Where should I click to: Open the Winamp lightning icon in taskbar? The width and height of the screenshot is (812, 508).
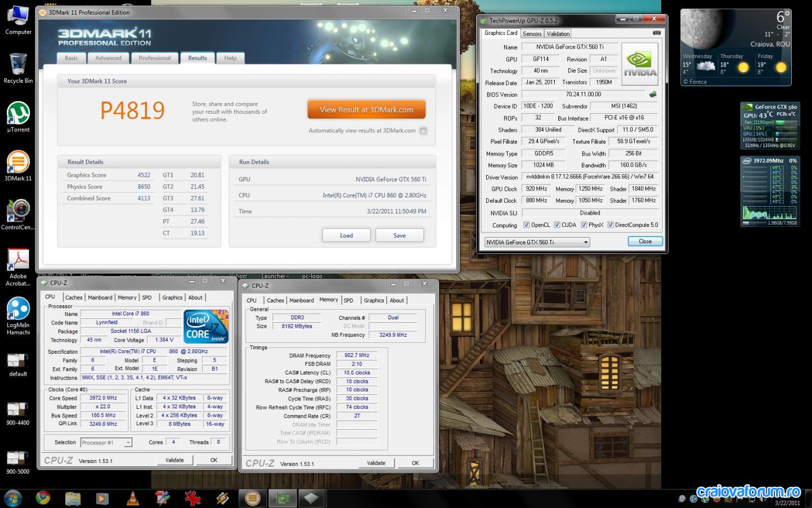(x=222, y=498)
